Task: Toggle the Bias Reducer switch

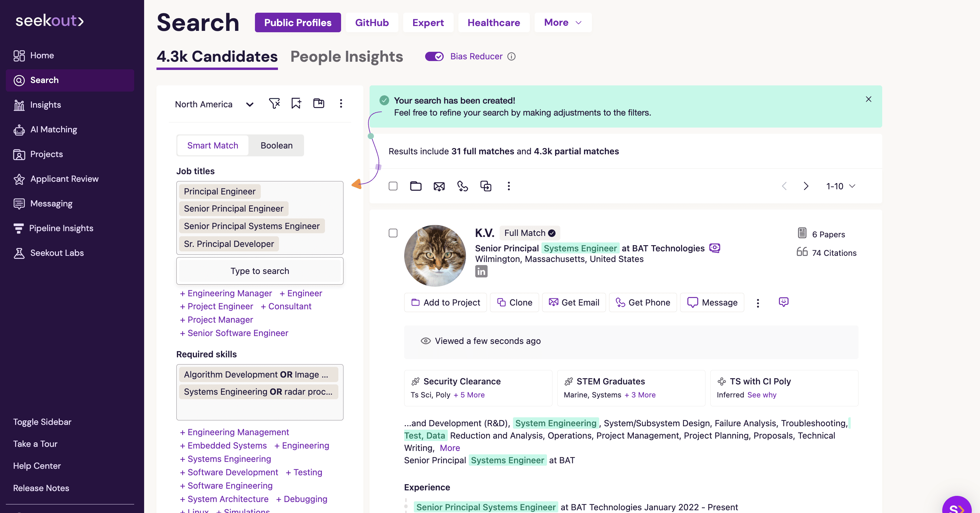Action: (434, 57)
